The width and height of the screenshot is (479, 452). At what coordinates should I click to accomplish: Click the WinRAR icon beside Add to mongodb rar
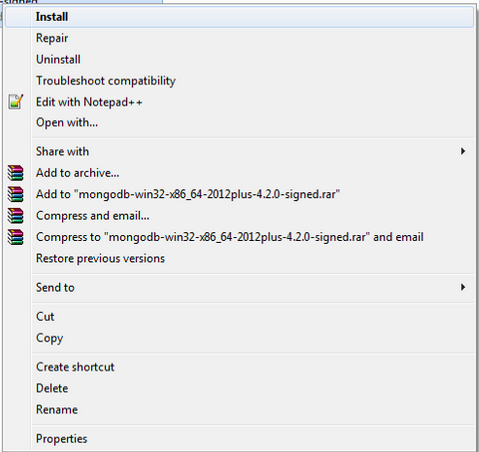pyautogui.click(x=16, y=194)
